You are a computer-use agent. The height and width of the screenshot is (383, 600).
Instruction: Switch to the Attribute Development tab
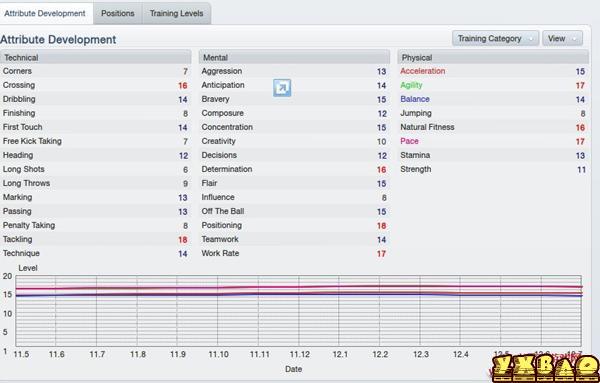(x=45, y=13)
